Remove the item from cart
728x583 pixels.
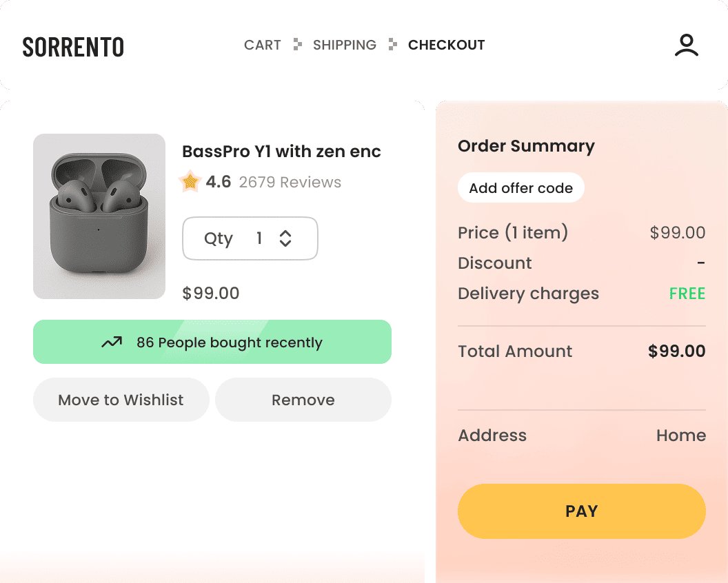[303, 400]
